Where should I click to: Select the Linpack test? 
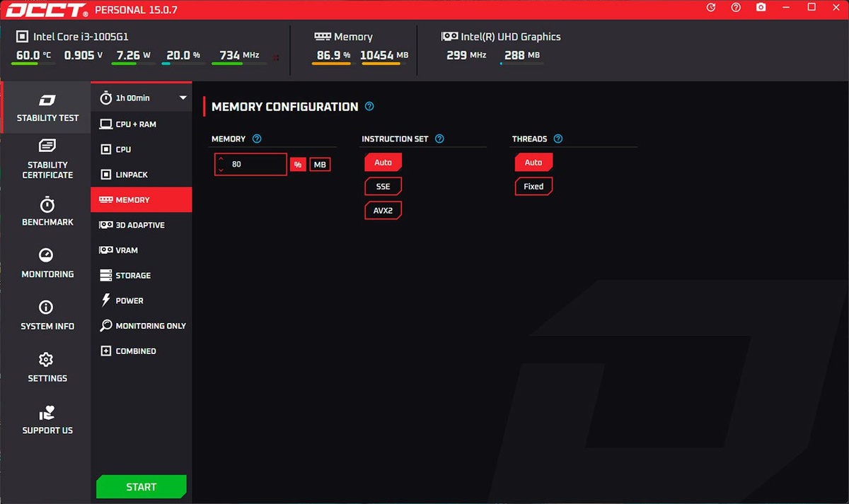tap(141, 175)
